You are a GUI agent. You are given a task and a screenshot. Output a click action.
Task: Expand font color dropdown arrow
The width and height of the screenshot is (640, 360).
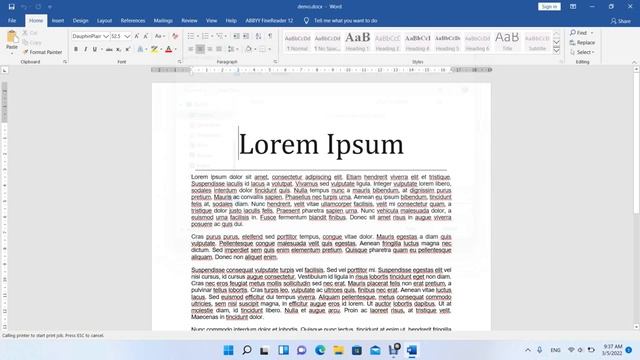click(176, 49)
